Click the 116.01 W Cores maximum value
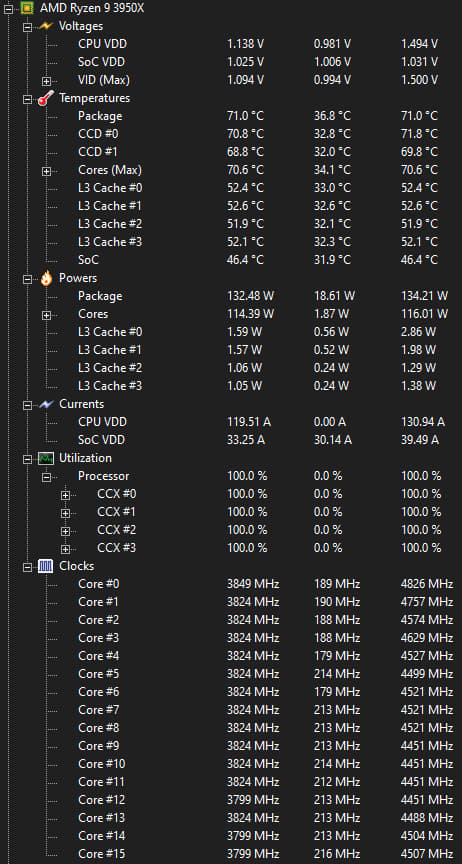This screenshot has height=864, width=462. click(425, 314)
